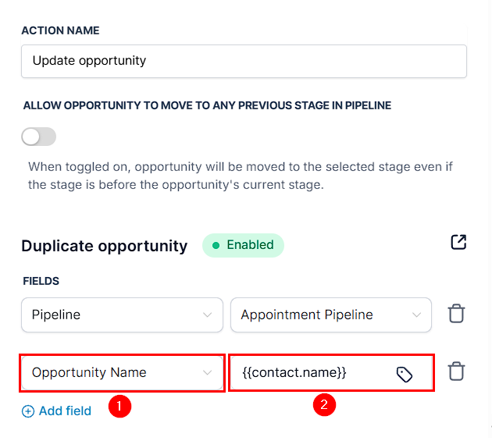Click the green dot in Enabled badge
The image size is (492, 448).
click(x=216, y=245)
